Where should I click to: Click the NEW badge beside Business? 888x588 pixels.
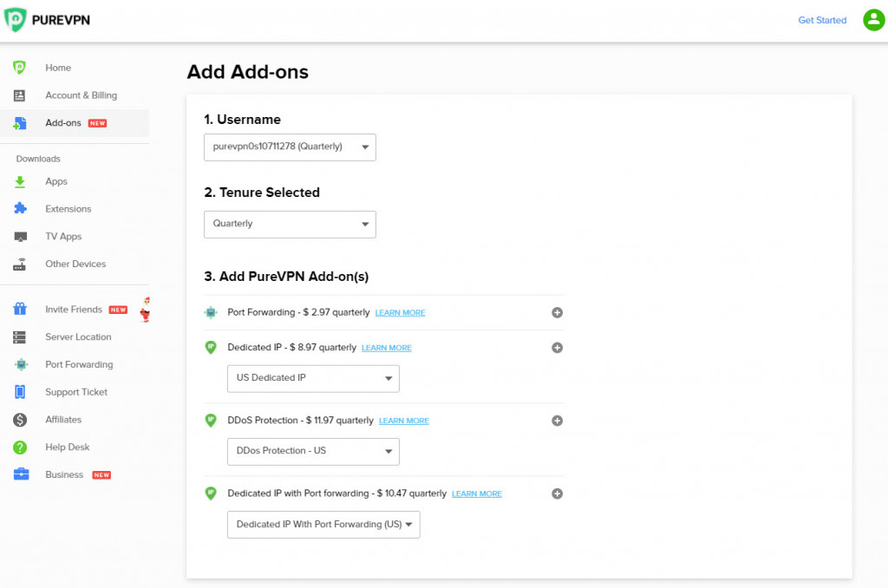click(101, 474)
